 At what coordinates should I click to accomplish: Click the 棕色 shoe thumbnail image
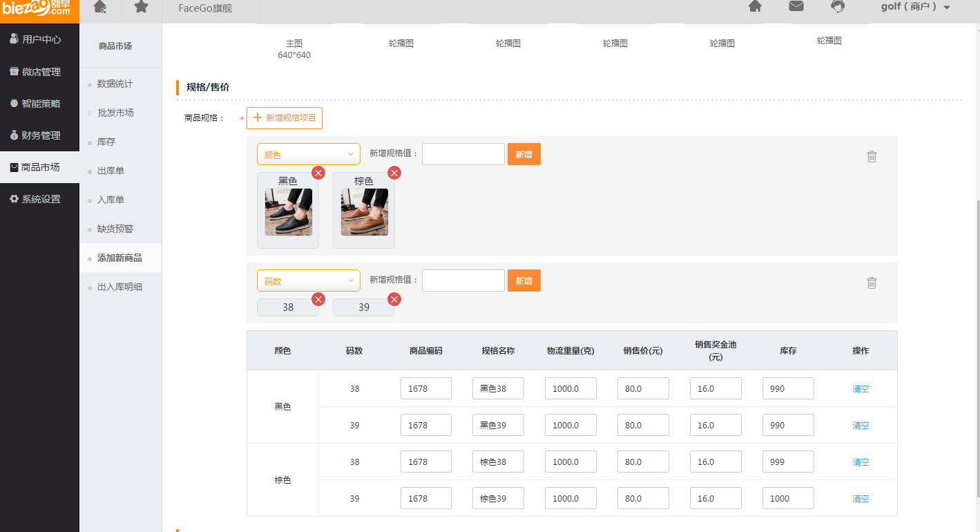pos(364,212)
